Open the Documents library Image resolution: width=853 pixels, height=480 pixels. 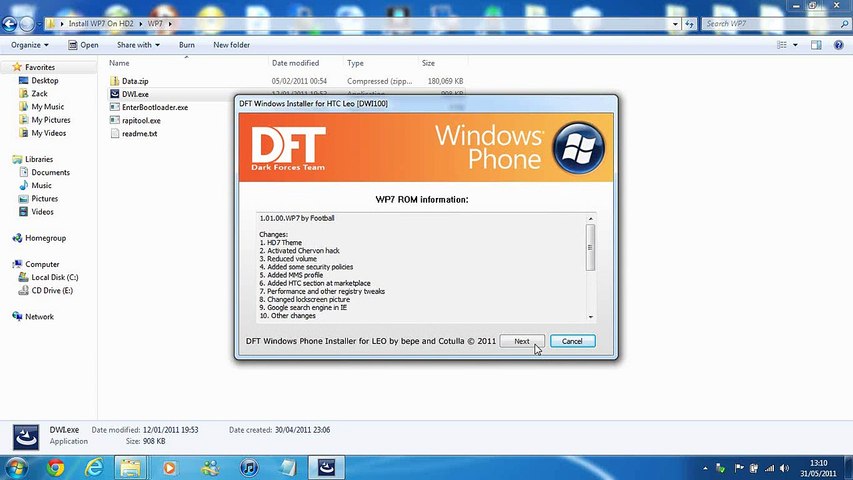(x=51, y=173)
